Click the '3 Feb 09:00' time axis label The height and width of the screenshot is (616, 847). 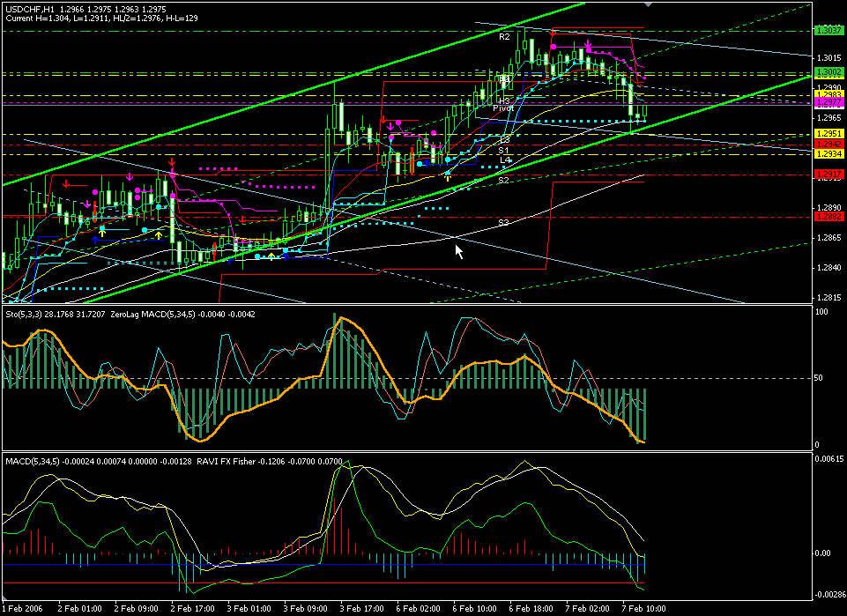(305, 608)
